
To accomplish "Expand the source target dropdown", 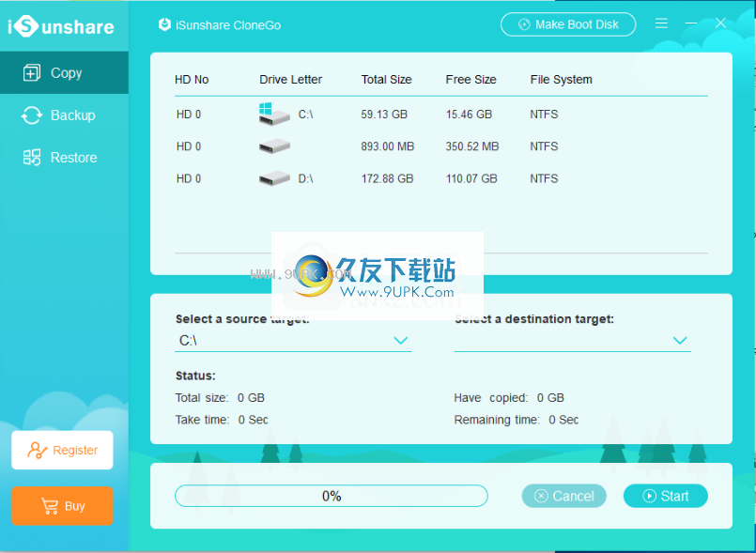I will (401, 341).
